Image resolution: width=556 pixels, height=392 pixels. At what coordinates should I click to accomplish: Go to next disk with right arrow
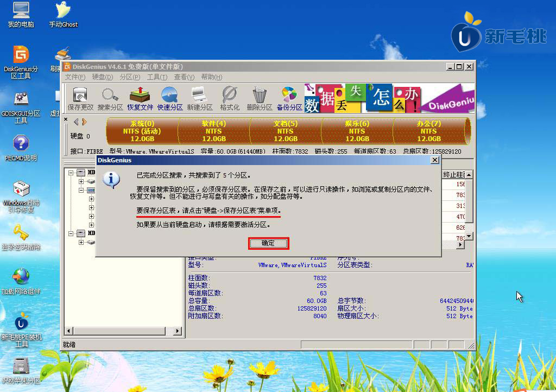click(84, 122)
